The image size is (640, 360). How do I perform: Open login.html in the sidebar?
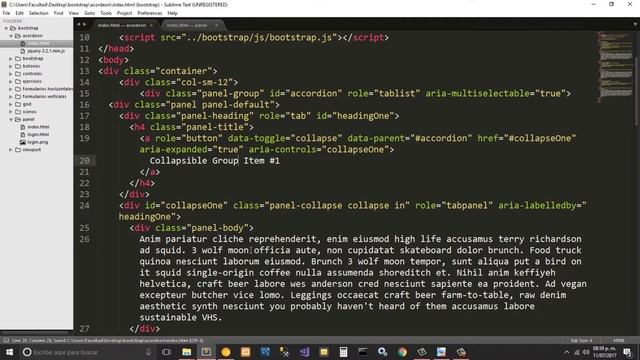coord(38,134)
